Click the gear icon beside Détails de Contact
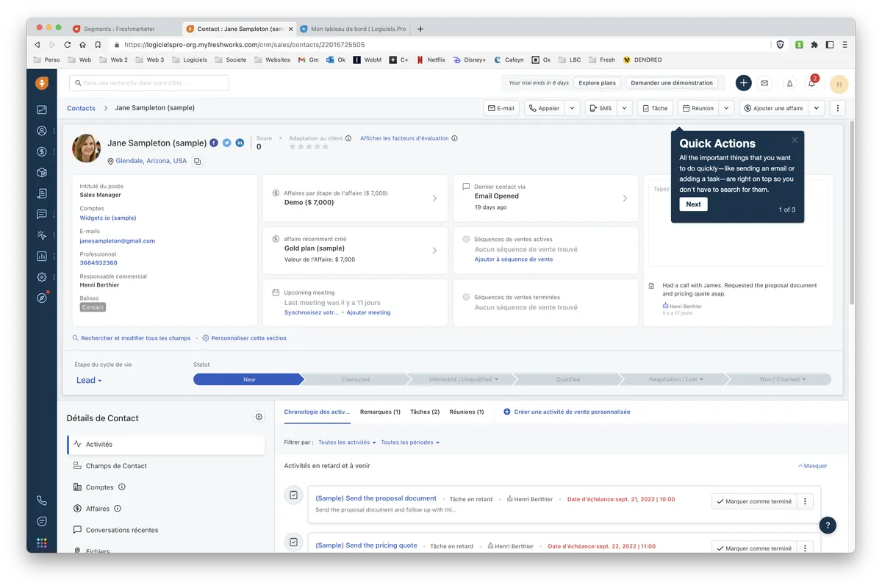The height and width of the screenshot is (588, 882). pyautogui.click(x=259, y=417)
